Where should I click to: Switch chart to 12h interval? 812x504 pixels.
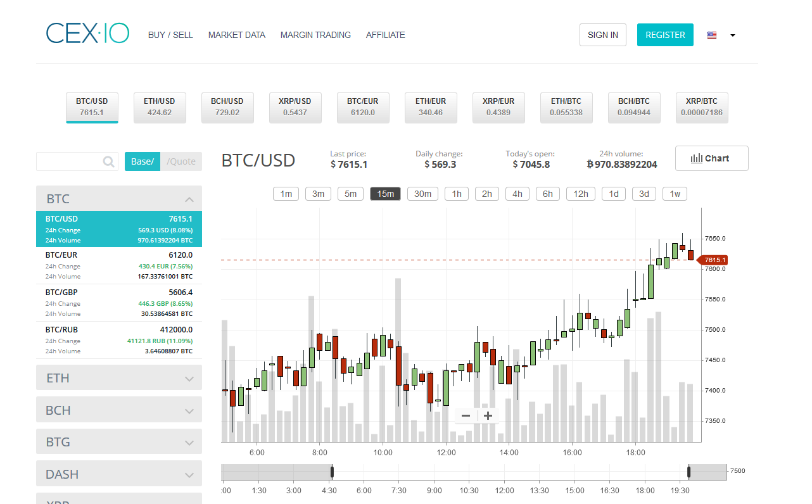tap(581, 194)
